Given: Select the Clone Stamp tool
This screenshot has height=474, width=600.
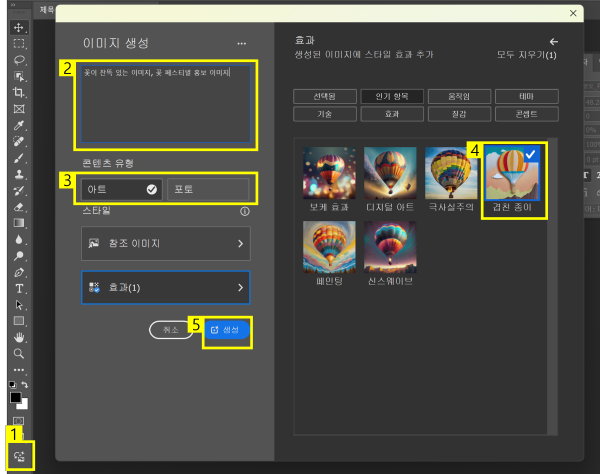Looking at the screenshot, I should [18, 174].
